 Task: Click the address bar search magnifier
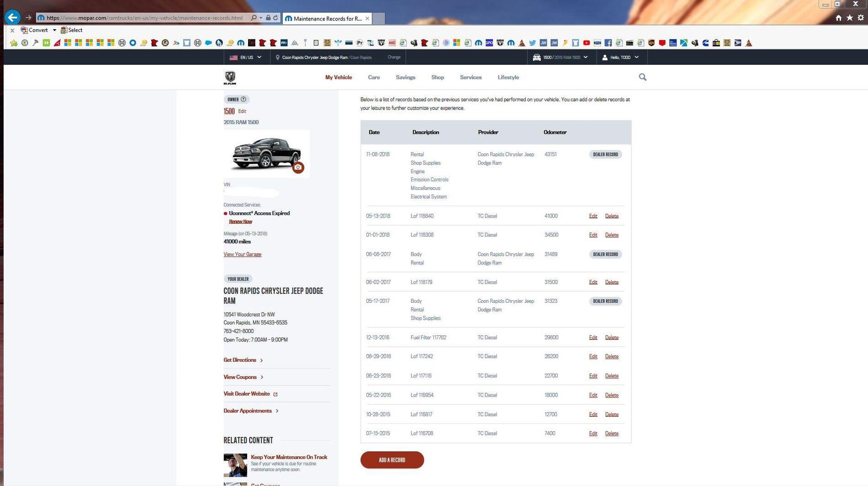point(254,18)
